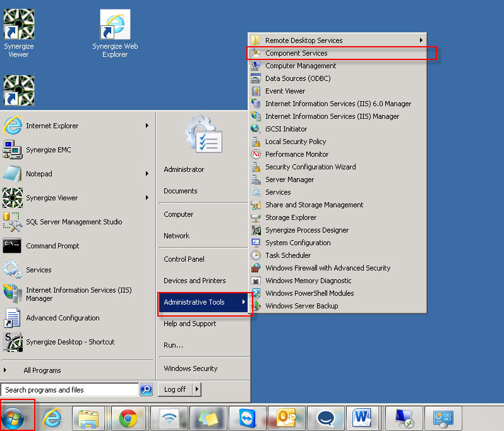Image resolution: width=504 pixels, height=431 pixels.
Task: Expand Remote Desktop Services submenu arrow
Action: click(421, 40)
